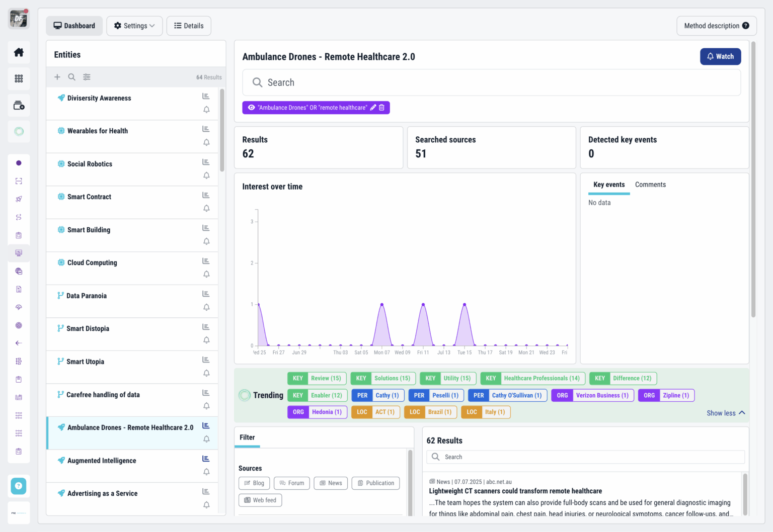Screen dimensions: 773x532
Task: Open the shuffle icon in the left sidebar
Action: pyautogui.click(x=19, y=217)
